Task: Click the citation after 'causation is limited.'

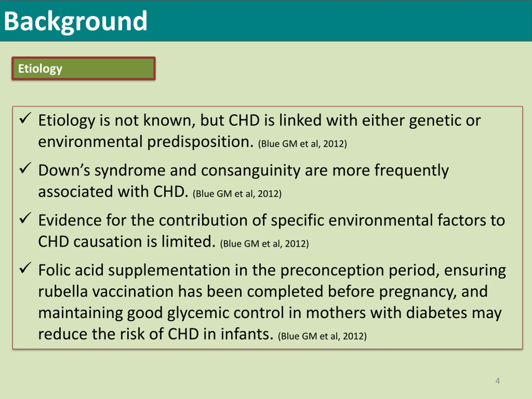Action: 264,244
